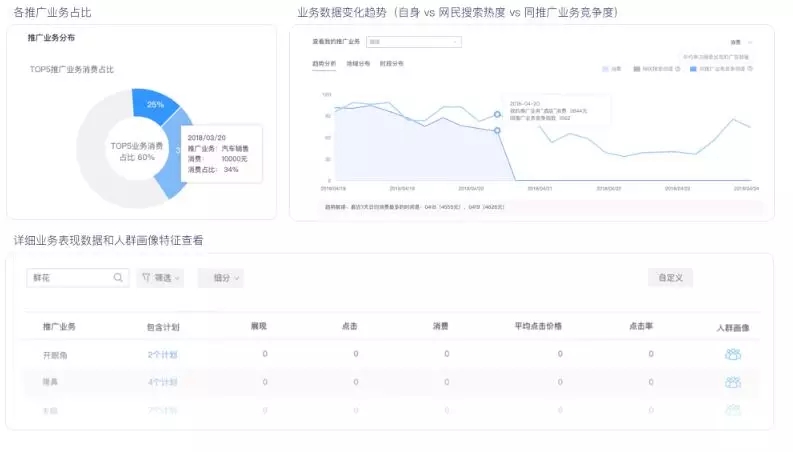Open the 4个计划 link for 隐真
This screenshot has width=793, height=452.
pos(162,382)
